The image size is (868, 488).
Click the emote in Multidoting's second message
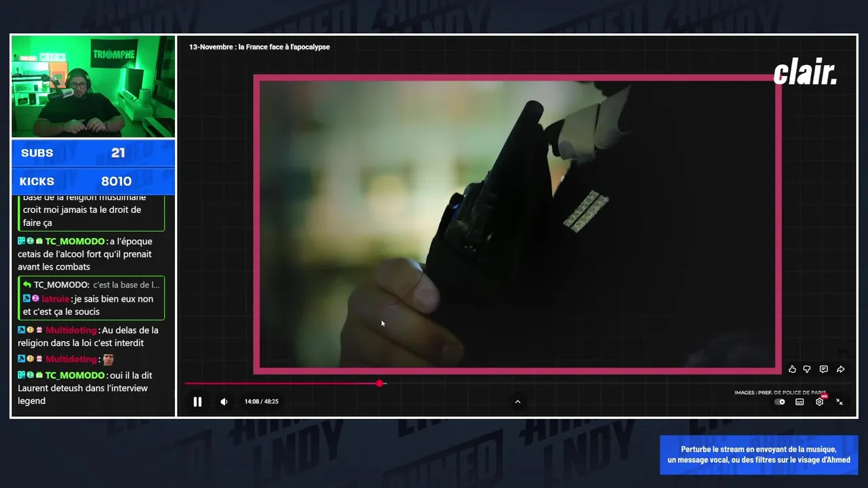click(x=108, y=359)
